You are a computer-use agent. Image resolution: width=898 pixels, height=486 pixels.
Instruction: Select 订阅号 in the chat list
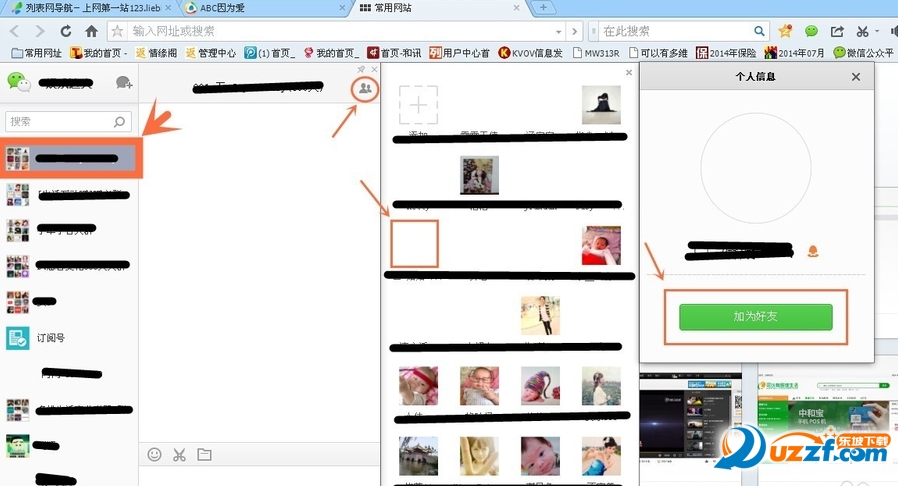click(50, 338)
